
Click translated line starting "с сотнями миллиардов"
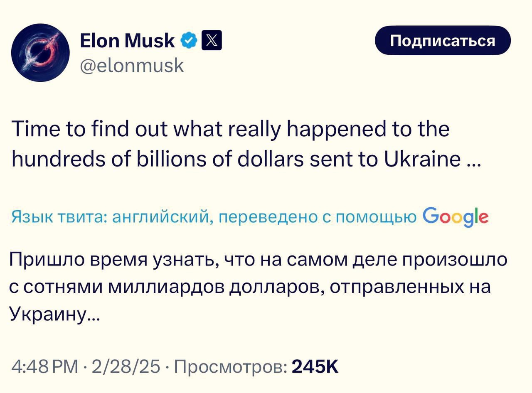[250, 287]
